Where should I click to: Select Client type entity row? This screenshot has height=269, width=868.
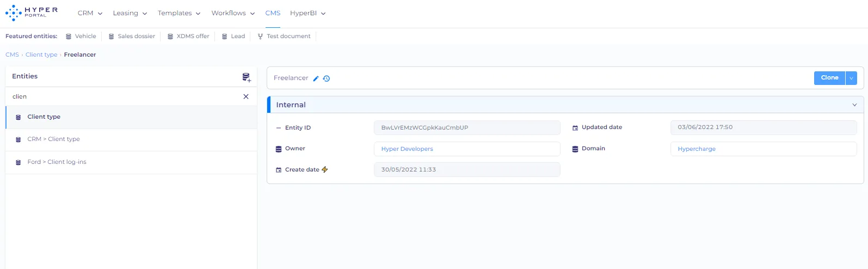click(x=131, y=117)
